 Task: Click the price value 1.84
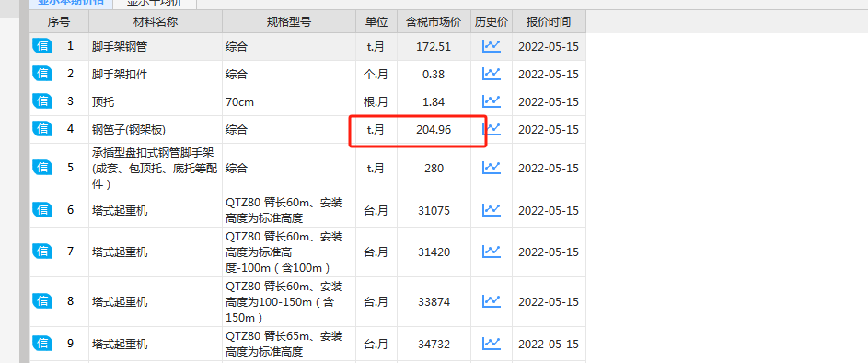point(434,102)
